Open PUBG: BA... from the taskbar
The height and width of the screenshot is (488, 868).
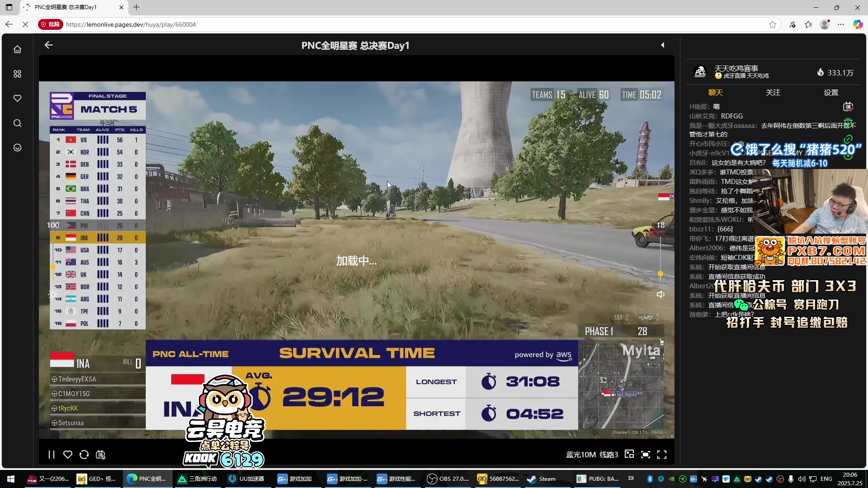click(x=598, y=479)
